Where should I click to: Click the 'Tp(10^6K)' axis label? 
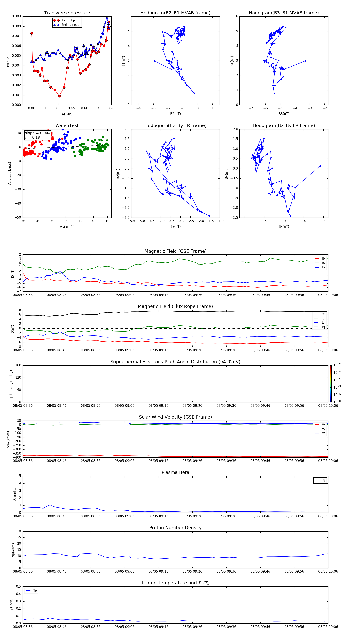[11, 605]
